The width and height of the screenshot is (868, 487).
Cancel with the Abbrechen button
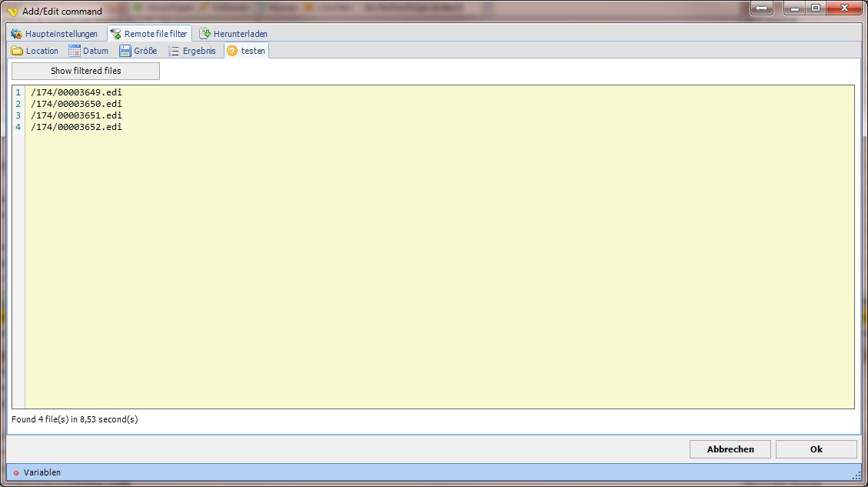[730, 449]
